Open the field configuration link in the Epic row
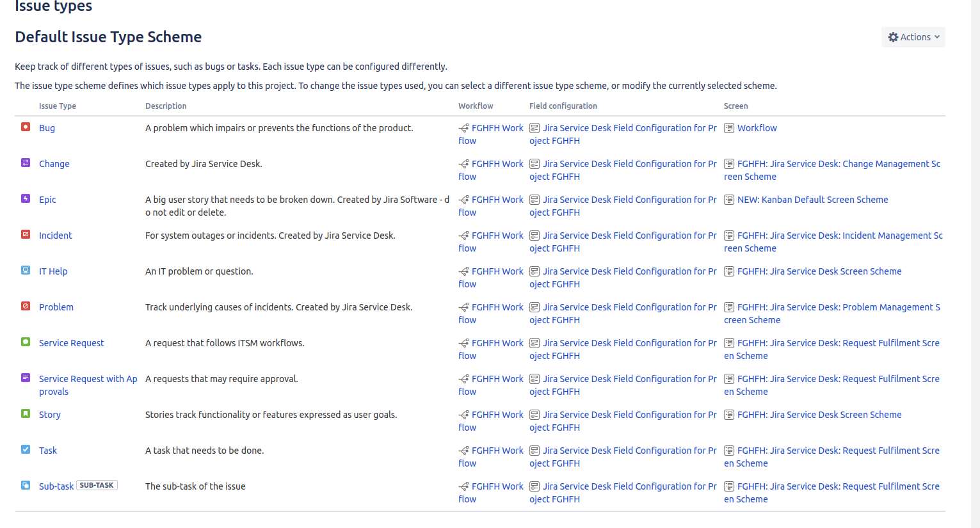Image resolution: width=980 pixels, height=528 pixels. point(623,206)
